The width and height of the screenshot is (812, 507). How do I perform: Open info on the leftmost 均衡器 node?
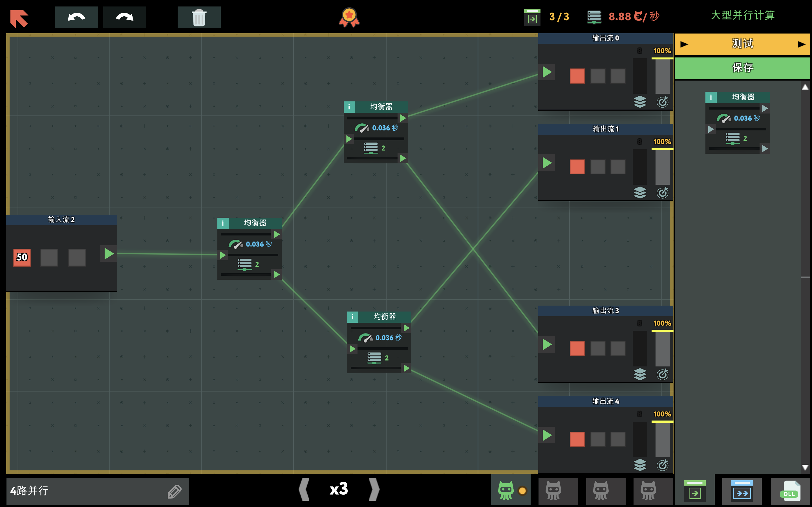click(223, 223)
